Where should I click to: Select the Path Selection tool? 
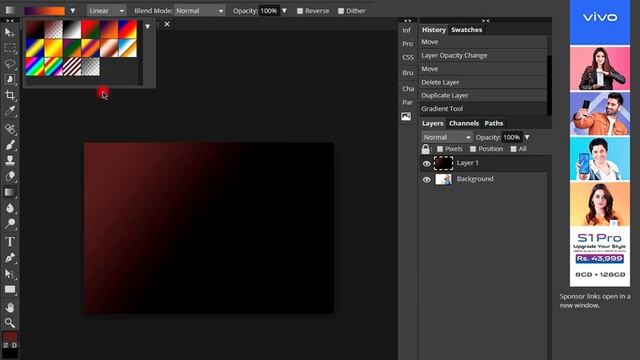click(9, 274)
